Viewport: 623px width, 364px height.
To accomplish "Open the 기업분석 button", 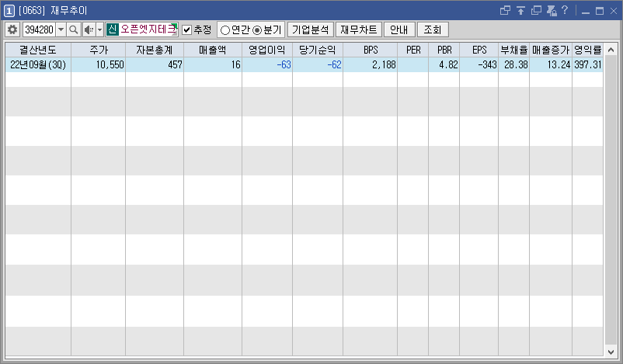I will (x=310, y=29).
